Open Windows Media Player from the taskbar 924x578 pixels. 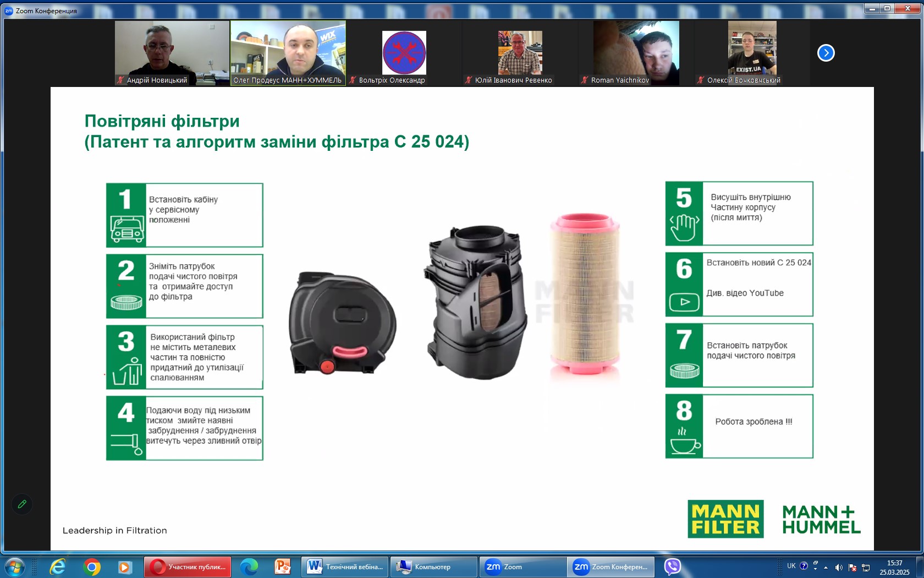coord(125,566)
